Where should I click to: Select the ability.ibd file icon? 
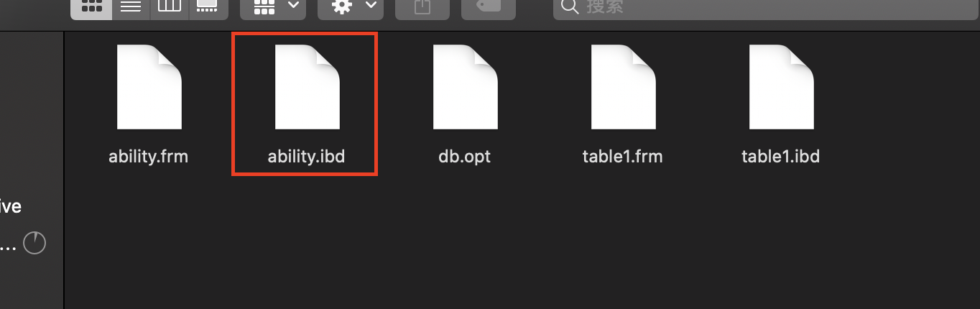308,87
